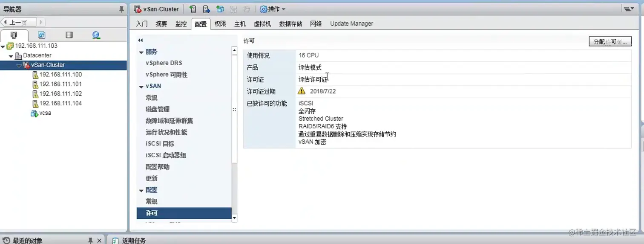Pin the 导航器 navigator panel
This screenshot has width=644, height=244.
click(x=122, y=9)
